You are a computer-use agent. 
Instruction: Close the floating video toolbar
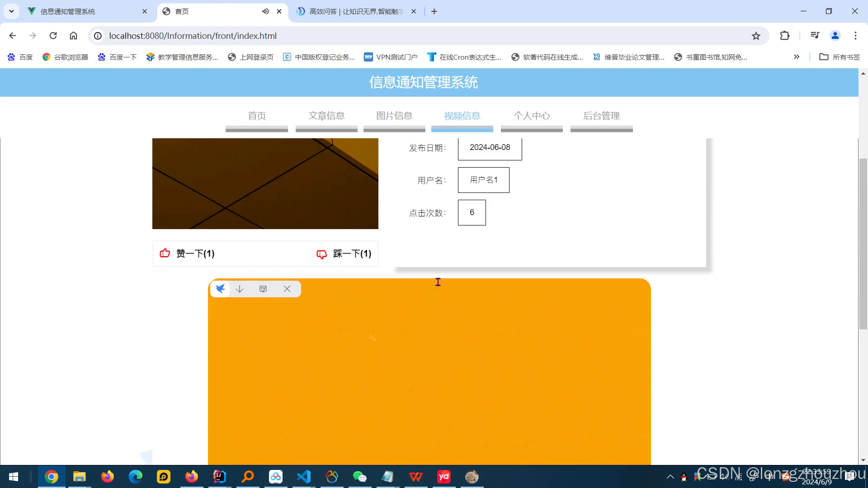coord(287,289)
